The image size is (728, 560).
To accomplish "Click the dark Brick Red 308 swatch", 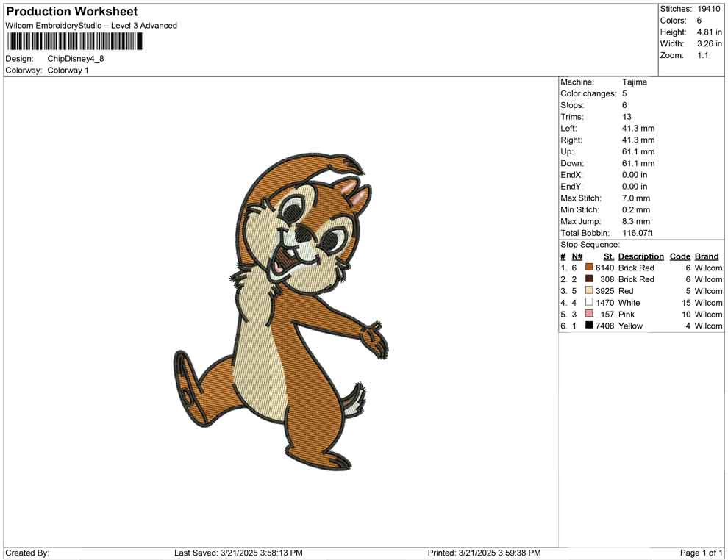I will [589, 279].
